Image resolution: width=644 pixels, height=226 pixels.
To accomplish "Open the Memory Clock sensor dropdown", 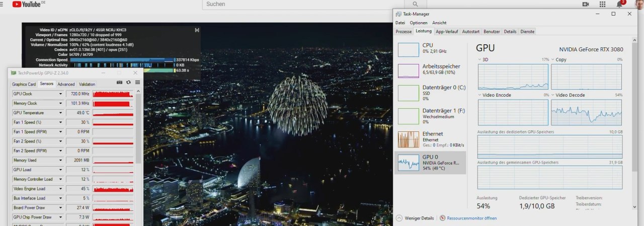I will point(60,103).
